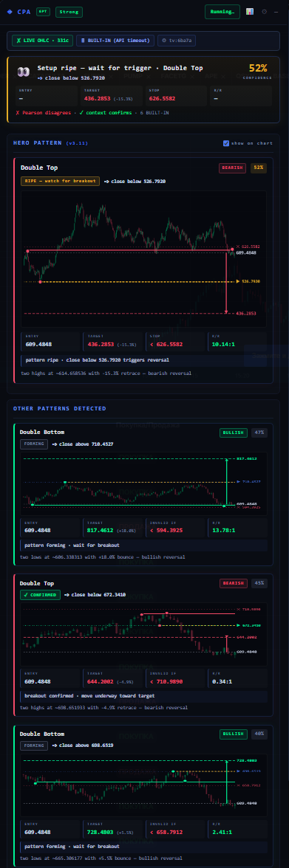Viewport: 289px width, 868px height.
Task: Toggle the 'show on chart' checkbox
Action: [x=226, y=143]
